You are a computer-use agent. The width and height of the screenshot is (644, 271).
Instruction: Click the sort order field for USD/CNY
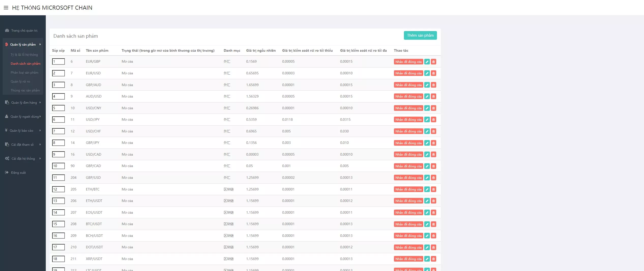(58, 108)
